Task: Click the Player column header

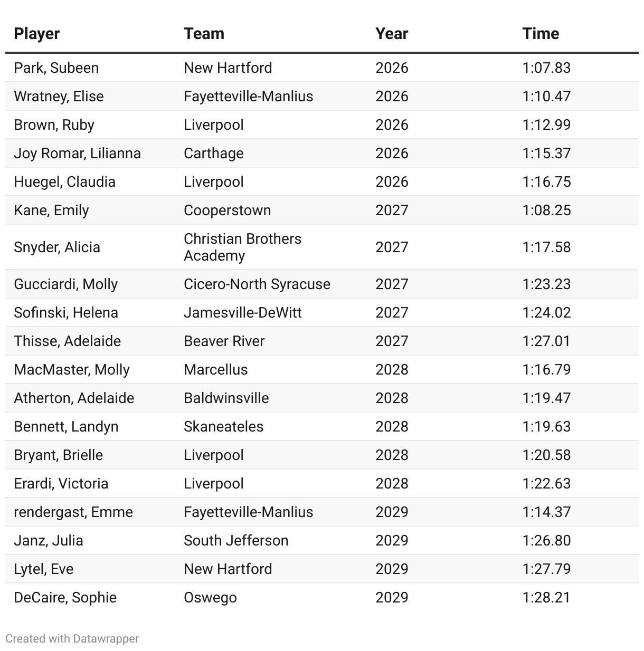Action: coord(36,34)
